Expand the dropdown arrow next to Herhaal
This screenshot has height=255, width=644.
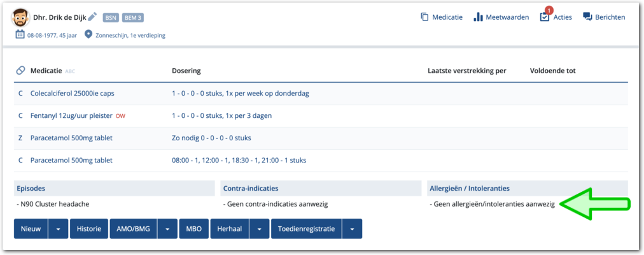pos(259,229)
